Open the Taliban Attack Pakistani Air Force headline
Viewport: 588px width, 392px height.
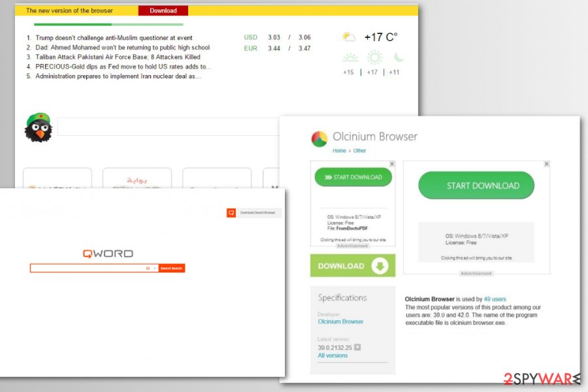[118, 57]
